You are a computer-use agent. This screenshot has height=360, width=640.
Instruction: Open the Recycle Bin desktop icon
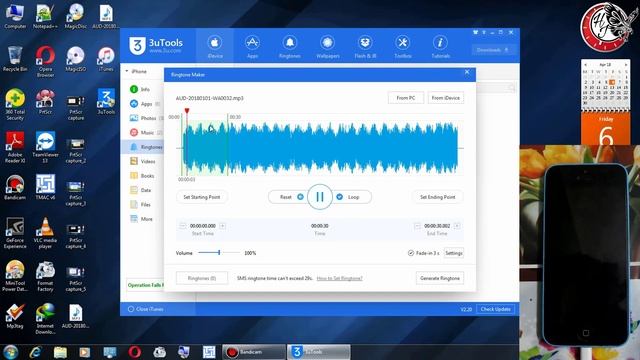15,59
